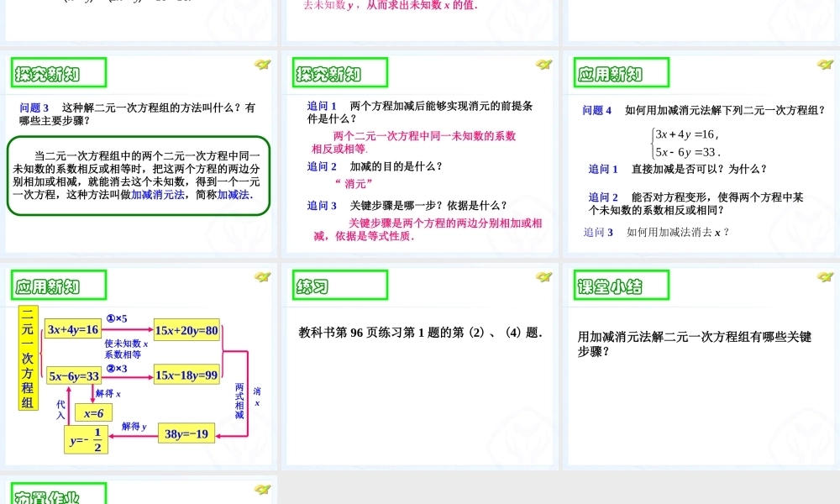Click the 探究新知 title badge above 问题 3

tap(59, 72)
